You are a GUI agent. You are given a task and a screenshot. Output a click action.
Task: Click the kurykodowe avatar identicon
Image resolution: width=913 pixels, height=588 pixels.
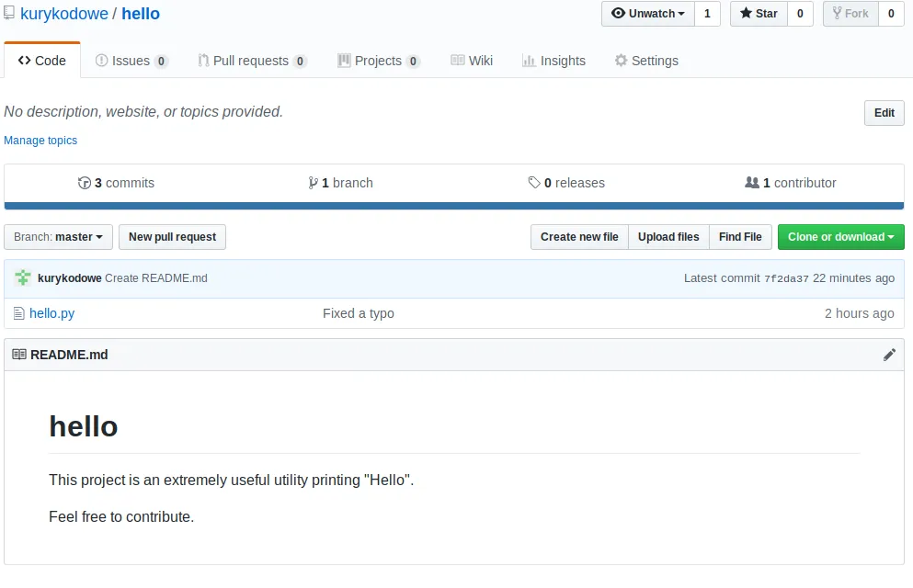[x=23, y=278]
